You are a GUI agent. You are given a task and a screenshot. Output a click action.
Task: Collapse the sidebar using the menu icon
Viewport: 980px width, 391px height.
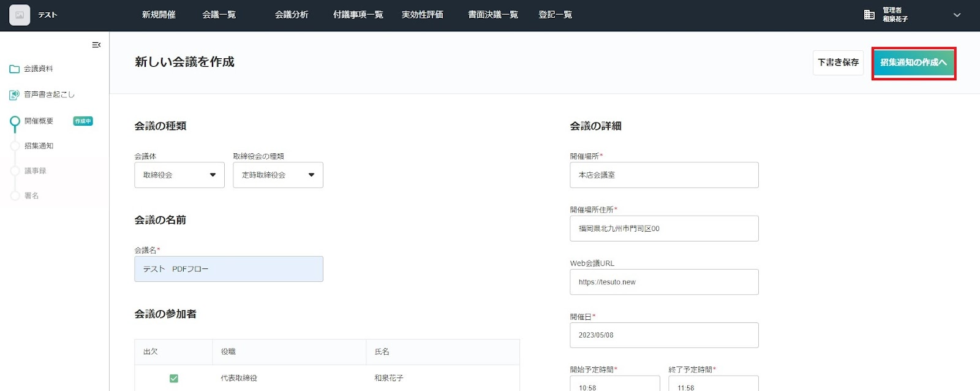coord(96,45)
